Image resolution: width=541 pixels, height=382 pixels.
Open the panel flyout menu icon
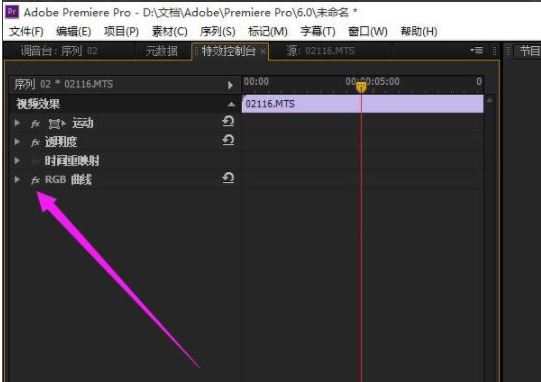pyautogui.click(x=476, y=51)
